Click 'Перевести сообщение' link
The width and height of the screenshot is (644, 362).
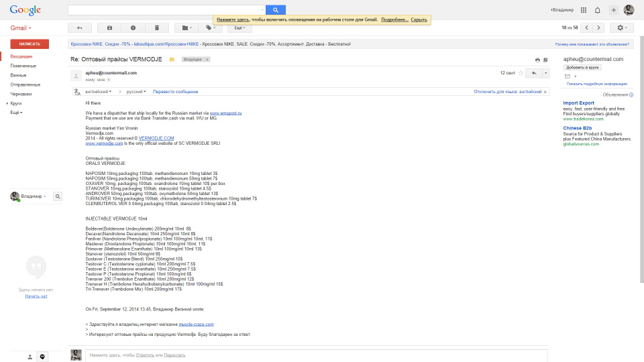(x=175, y=91)
